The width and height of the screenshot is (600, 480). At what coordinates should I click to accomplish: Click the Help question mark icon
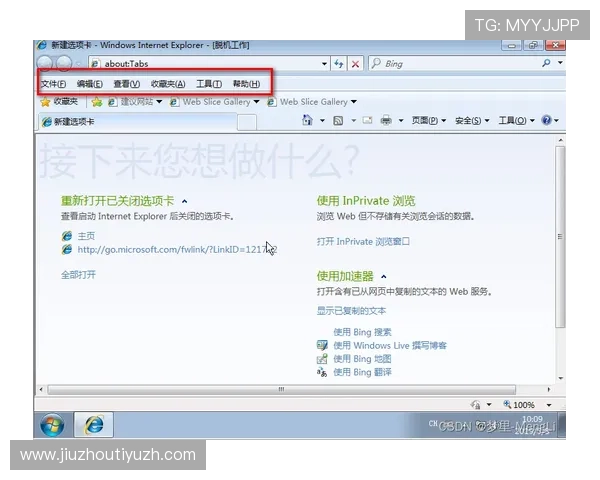546,120
